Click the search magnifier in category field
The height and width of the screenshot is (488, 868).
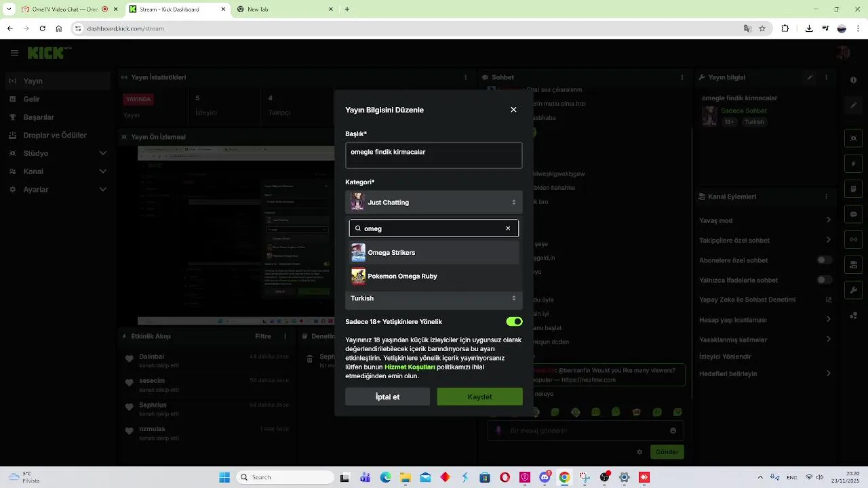(358, 228)
